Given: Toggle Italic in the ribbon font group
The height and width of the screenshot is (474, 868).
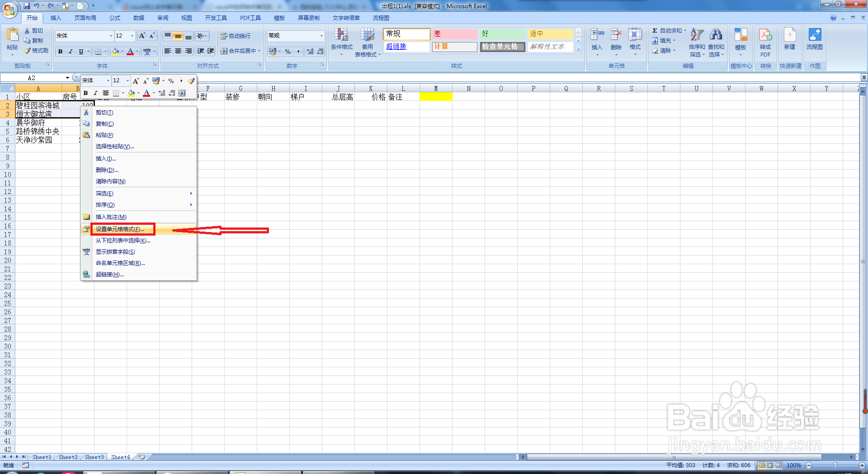Looking at the screenshot, I should (71, 52).
